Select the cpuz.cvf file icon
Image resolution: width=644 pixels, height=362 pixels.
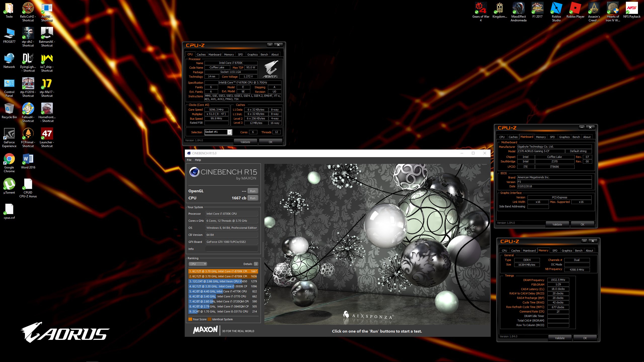(x=9, y=211)
